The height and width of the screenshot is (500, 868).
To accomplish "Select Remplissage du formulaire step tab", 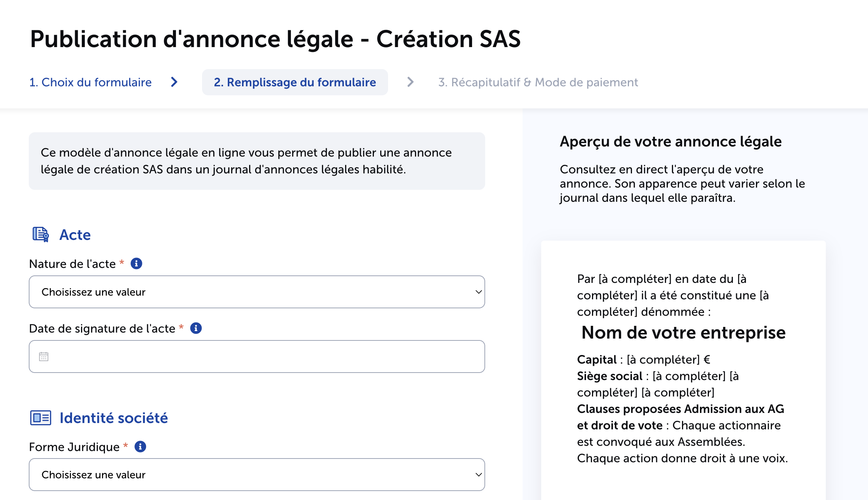I will (295, 82).
